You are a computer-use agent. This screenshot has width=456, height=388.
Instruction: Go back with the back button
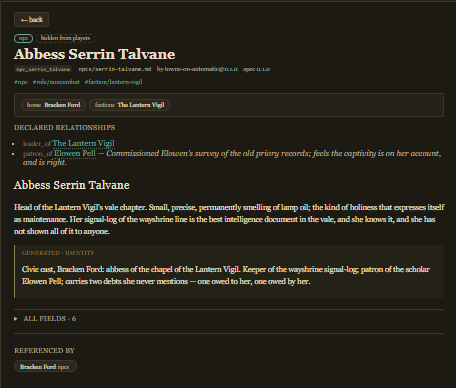(32, 20)
